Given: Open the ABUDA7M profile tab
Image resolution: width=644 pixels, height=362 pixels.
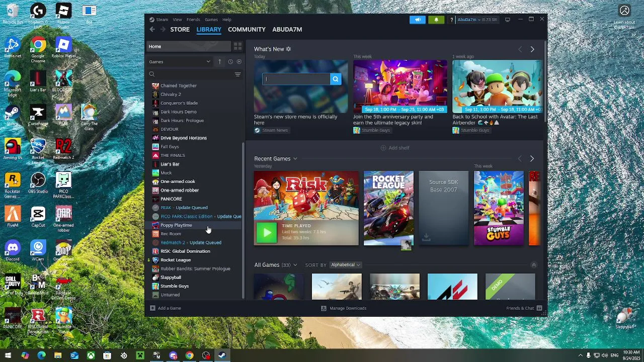Looking at the screenshot, I should click(x=287, y=30).
